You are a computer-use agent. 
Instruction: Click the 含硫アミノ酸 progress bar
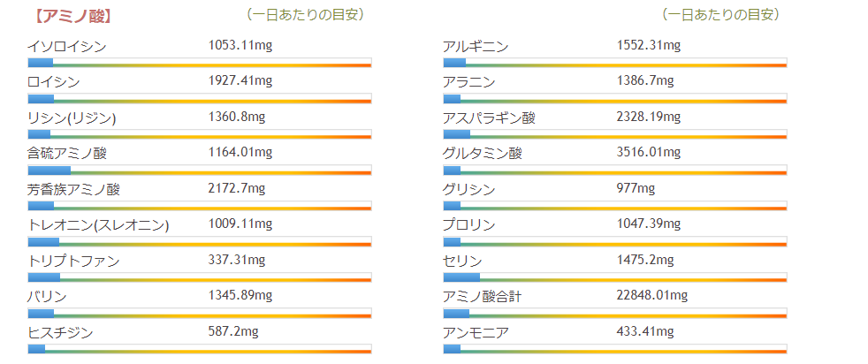point(199,171)
